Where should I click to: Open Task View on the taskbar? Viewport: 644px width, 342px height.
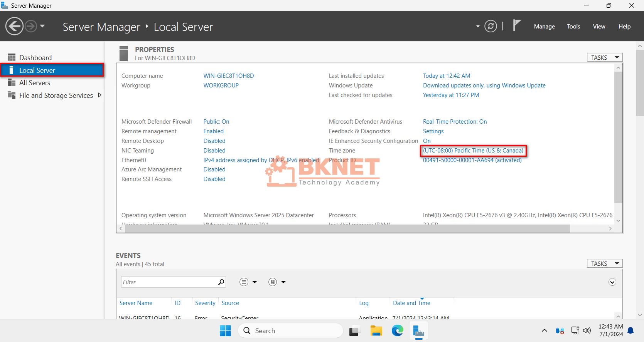pos(355,331)
